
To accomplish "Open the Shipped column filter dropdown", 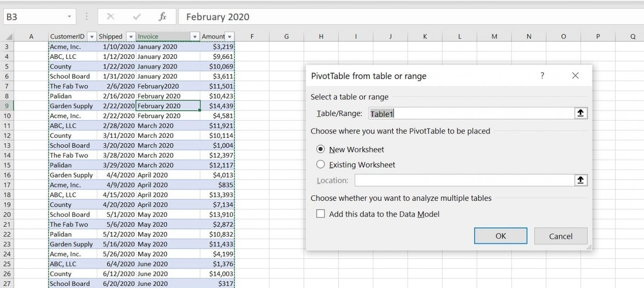I will tap(130, 36).
